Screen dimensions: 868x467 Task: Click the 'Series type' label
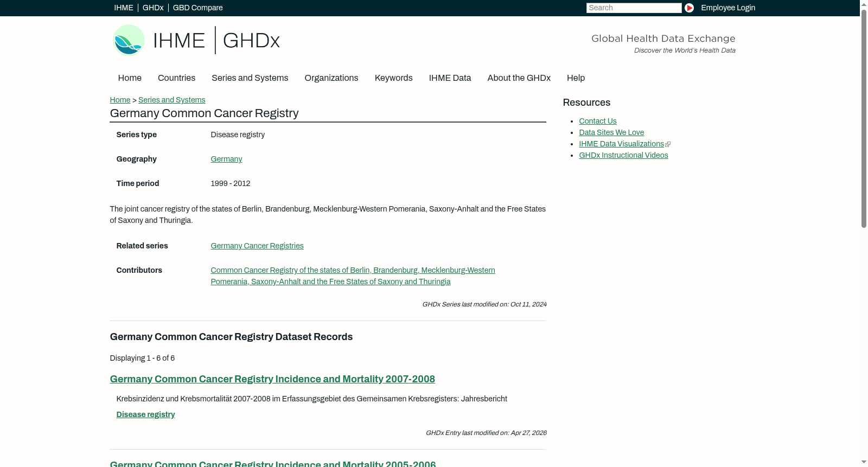(137, 135)
